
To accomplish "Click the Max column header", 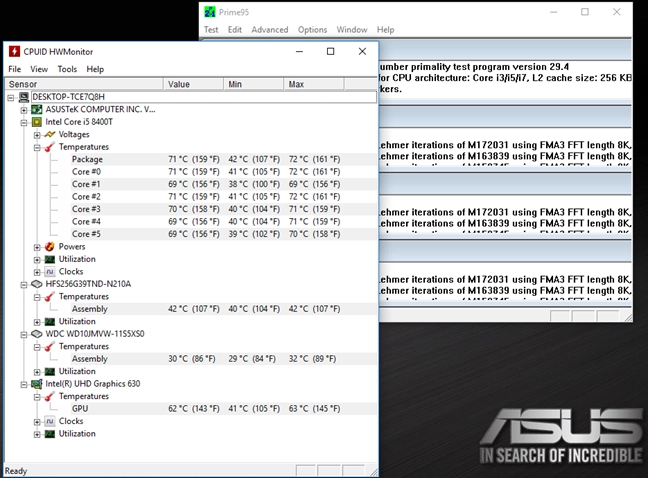I will (314, 84).
